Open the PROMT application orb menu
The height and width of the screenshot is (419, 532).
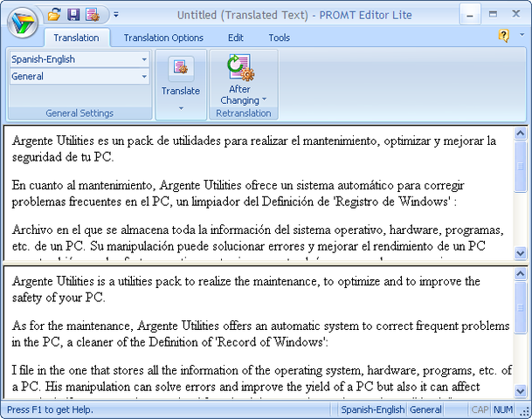23,23
